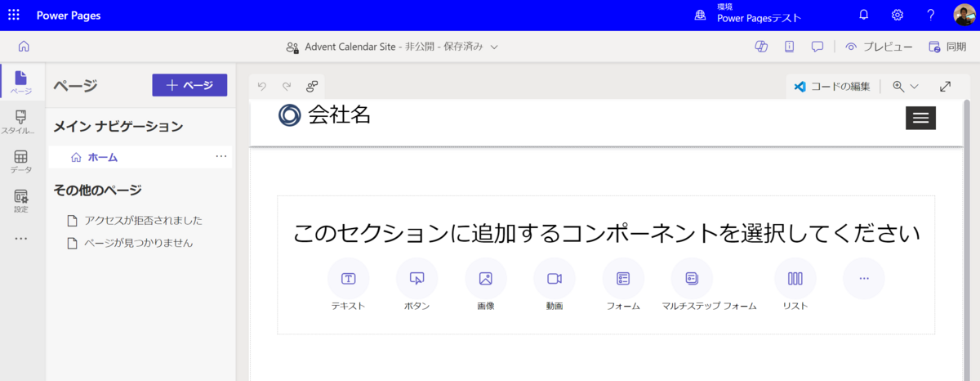This screenshot has width=980, height=381.
Task: Switch to ページ workspace
Action: click(x=22, y=82)
